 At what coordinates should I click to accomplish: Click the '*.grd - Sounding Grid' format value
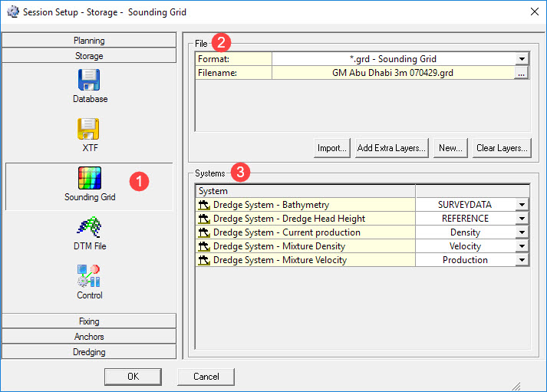(x=393, y=58)
